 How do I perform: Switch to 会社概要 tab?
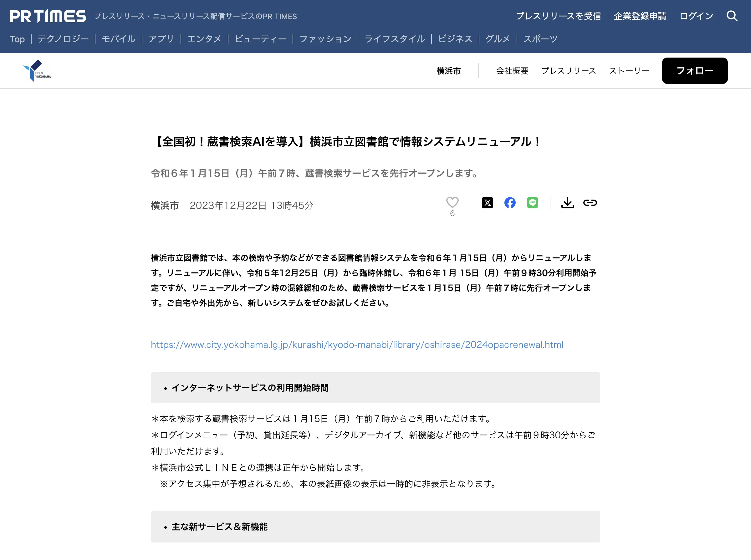coord(512,71)
